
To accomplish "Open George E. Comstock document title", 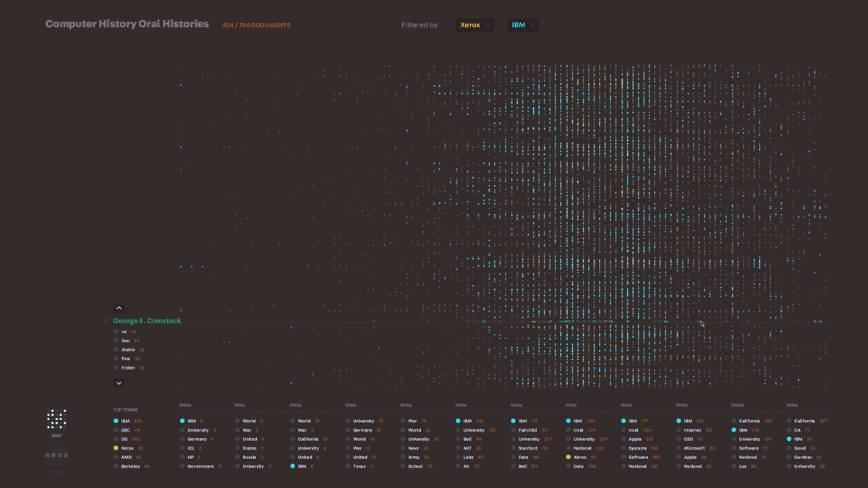I will click(147, 321).
